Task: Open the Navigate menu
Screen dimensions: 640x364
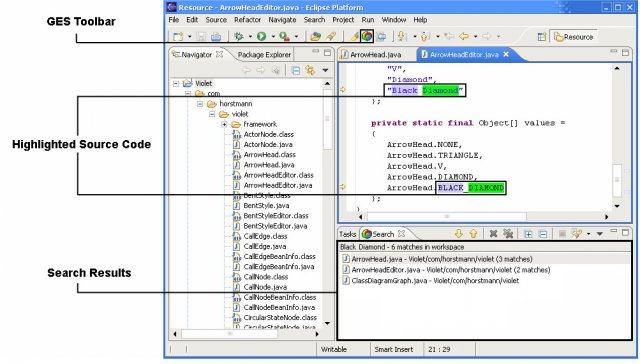Action: tap(282, 20)
